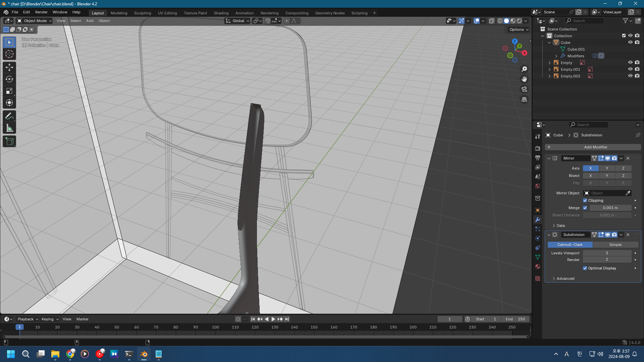
Task: Open the Modifiers wrench properties tab
Action: click(538, 220)
